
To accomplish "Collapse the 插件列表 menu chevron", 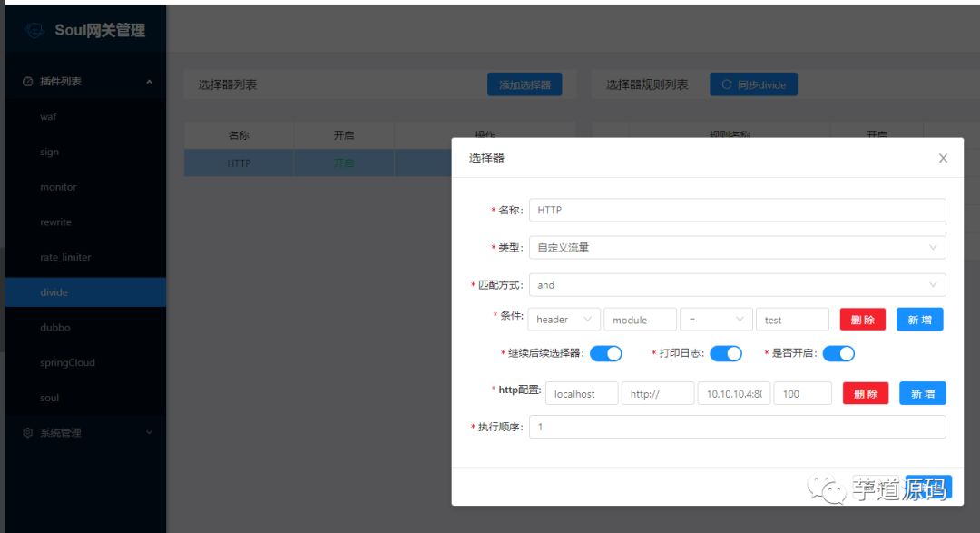I will (149, 82).
